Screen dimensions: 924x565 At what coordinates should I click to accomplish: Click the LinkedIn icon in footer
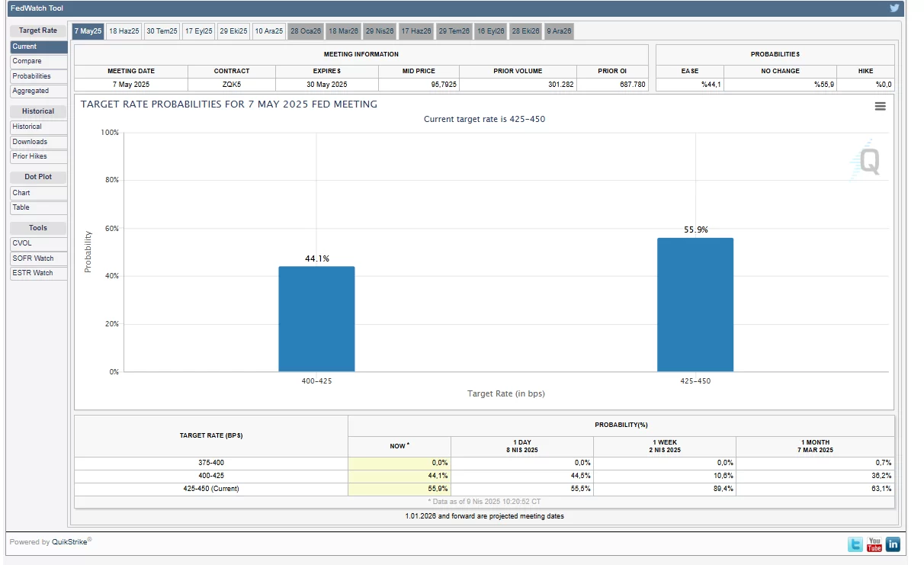[x=892, y=544]
